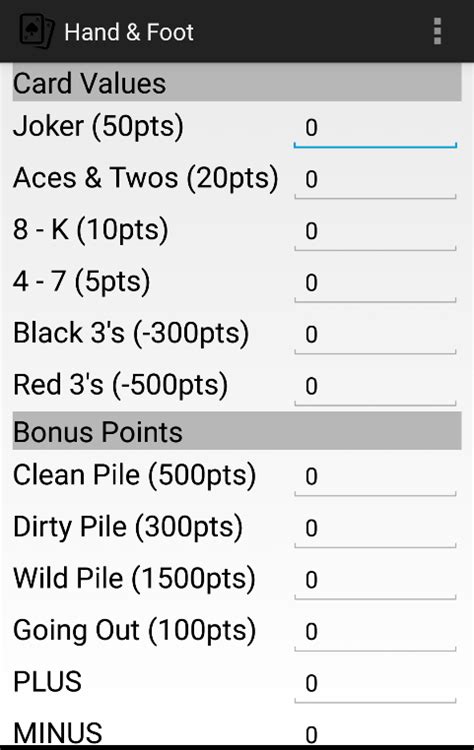
Task: Focus the Wild Pile (1500pts) field
Action: pyautogui.click(x=375, y=580)
